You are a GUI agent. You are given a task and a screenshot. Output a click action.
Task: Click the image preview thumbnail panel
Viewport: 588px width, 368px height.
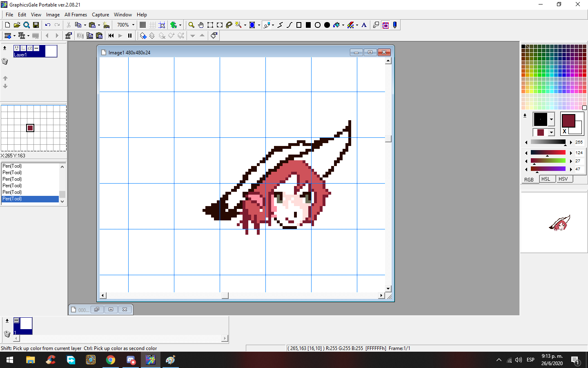click(554, 223)
